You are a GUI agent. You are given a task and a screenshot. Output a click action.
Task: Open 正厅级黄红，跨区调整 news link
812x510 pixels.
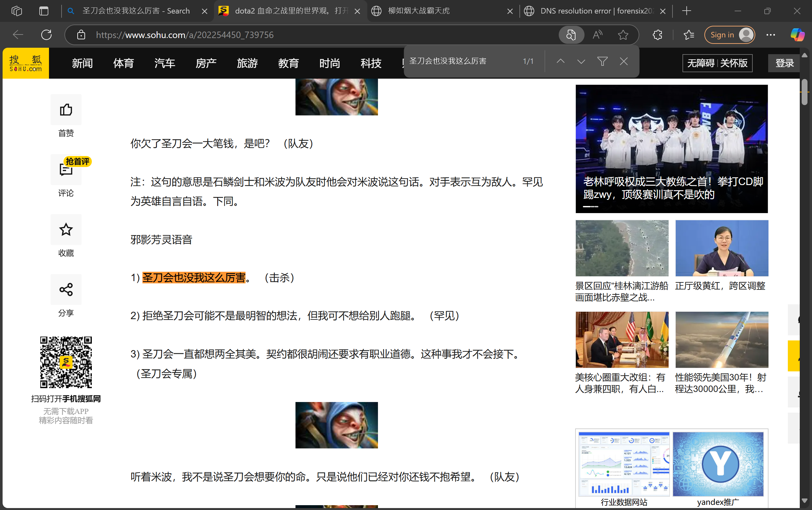720,286
